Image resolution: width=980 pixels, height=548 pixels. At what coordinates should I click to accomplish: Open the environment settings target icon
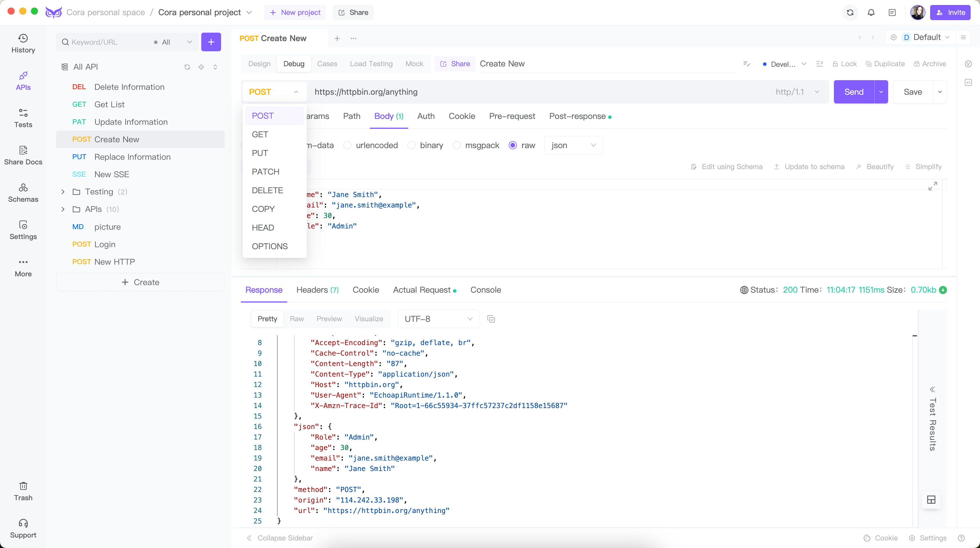[x=893, y=37]
